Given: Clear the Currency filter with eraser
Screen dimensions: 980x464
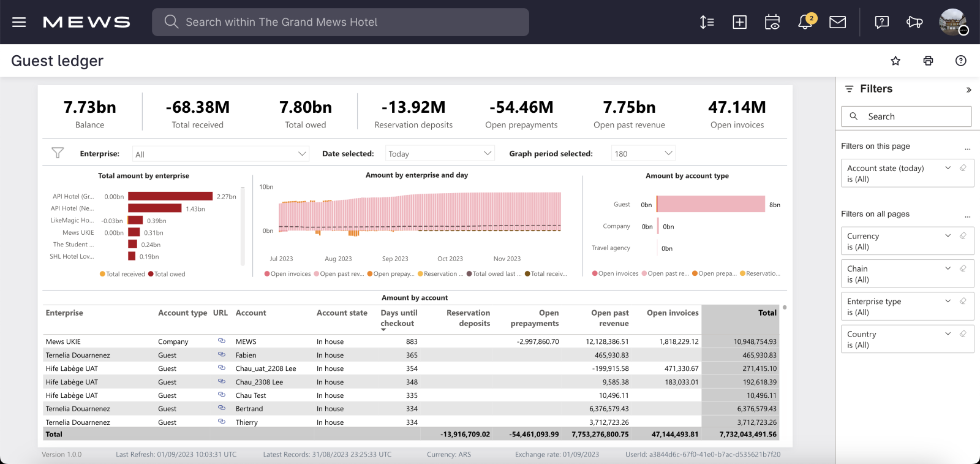Looking at the screenshot, I should click(963, 236).
